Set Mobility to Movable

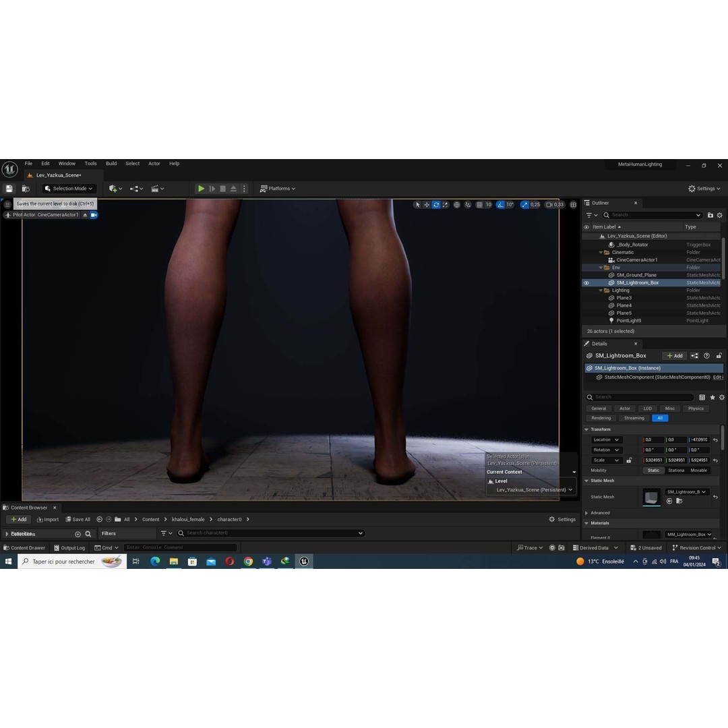click(699, 471)
